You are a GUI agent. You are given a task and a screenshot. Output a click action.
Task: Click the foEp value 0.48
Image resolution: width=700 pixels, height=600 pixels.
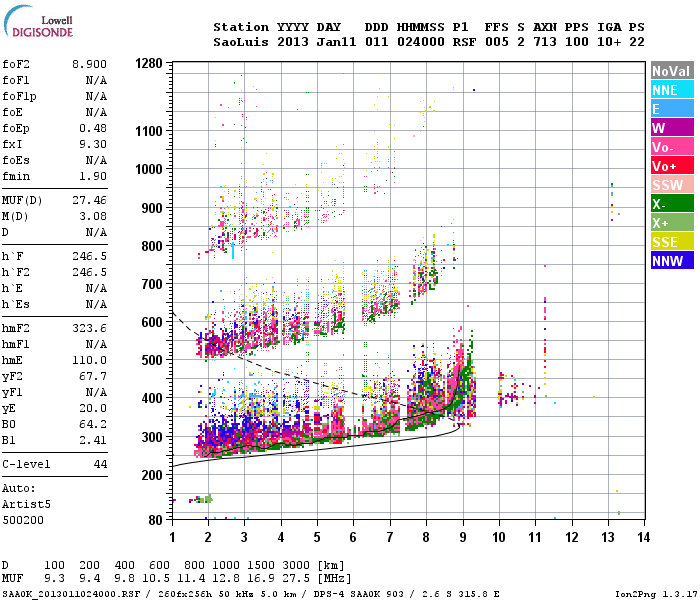point(93,129)
